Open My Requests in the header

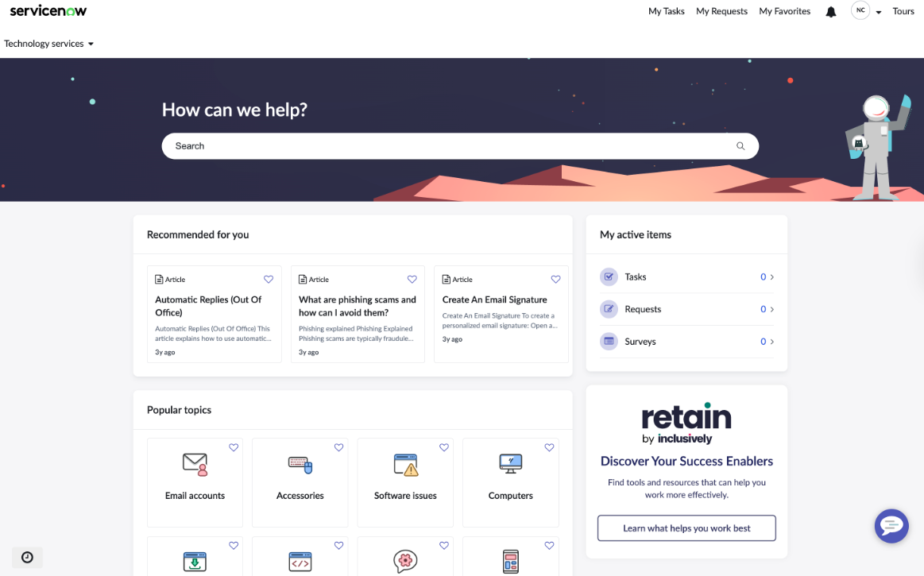(x=722, y=11)
